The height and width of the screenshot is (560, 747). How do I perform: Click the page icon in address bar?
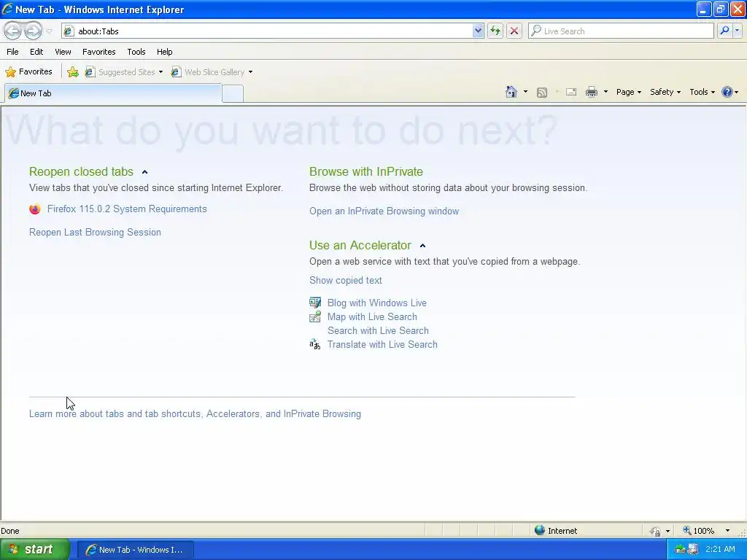click(x=69, y=31)
